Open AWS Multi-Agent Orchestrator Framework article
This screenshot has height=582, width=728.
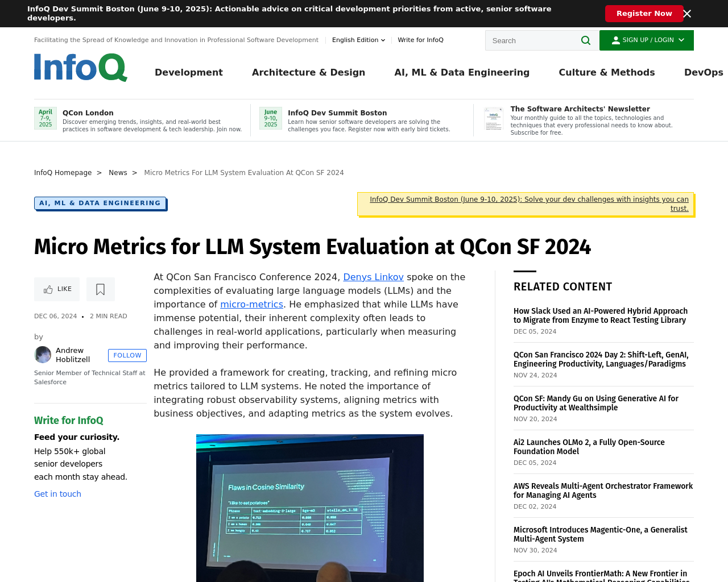[x=603, y=490]
